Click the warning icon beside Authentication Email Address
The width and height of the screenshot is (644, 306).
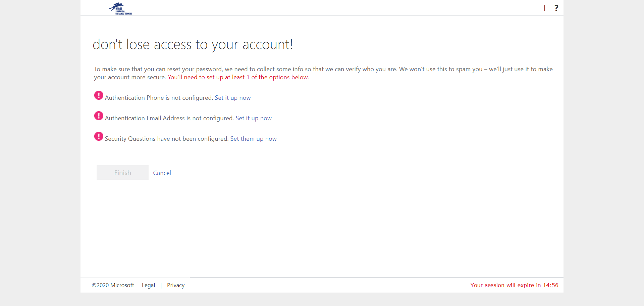pyautogui.click(x=99, y=116)
